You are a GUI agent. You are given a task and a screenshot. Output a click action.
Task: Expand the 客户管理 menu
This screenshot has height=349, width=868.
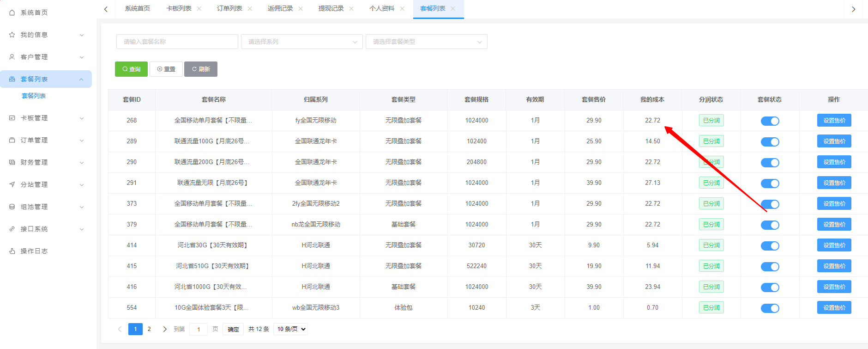click(82, 57)
